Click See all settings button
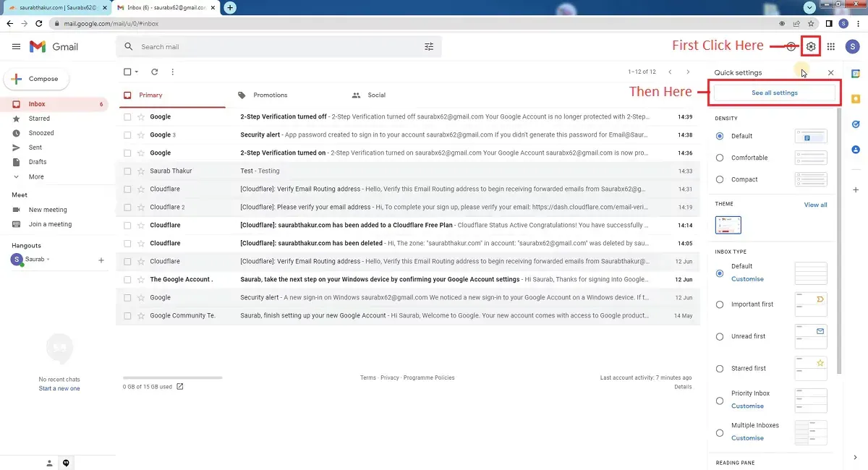 point(775,93)
